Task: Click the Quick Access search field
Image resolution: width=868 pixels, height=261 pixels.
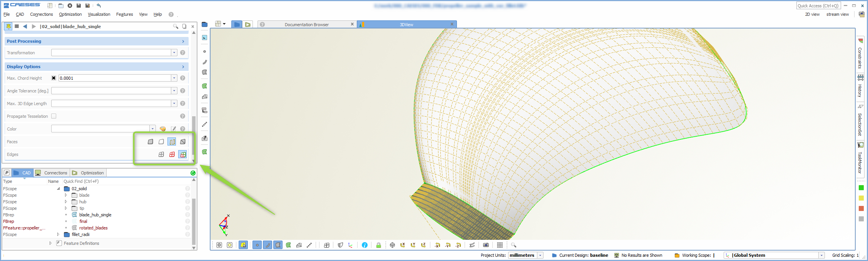Action: 819,6
